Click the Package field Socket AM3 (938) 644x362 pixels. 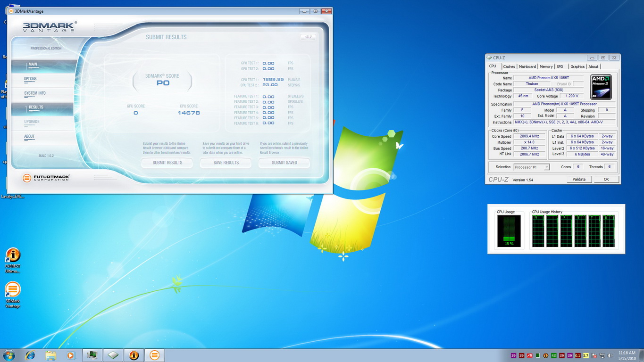[x=548, y=90]
